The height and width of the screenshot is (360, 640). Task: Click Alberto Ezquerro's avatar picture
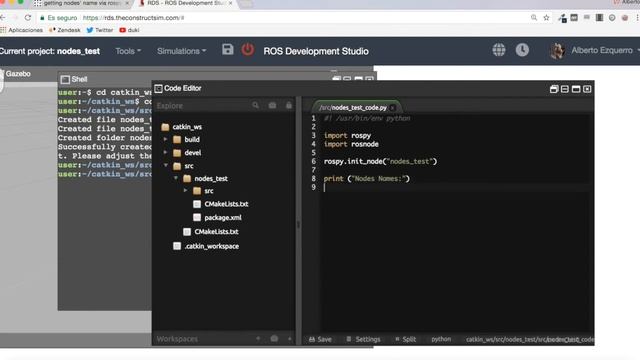[557, 51]
